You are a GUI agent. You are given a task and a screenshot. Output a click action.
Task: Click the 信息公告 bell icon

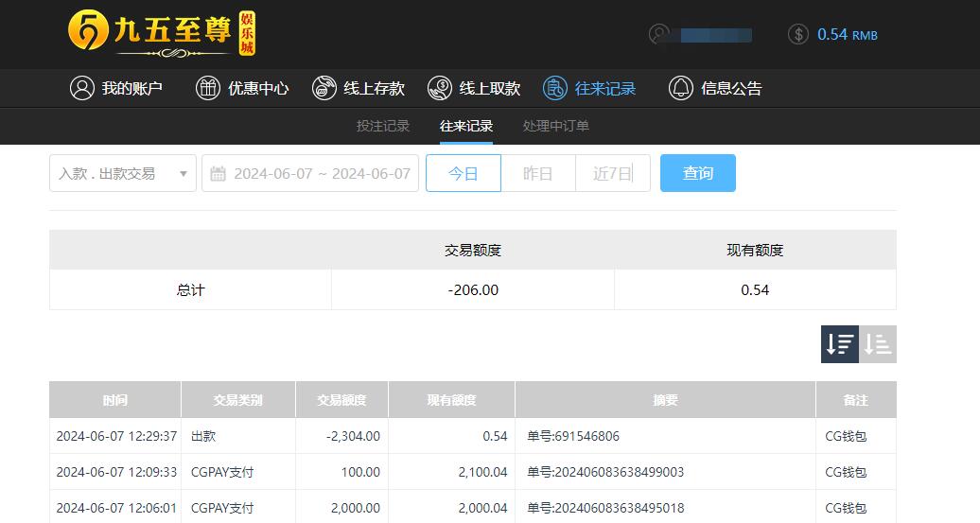[680, 88]
